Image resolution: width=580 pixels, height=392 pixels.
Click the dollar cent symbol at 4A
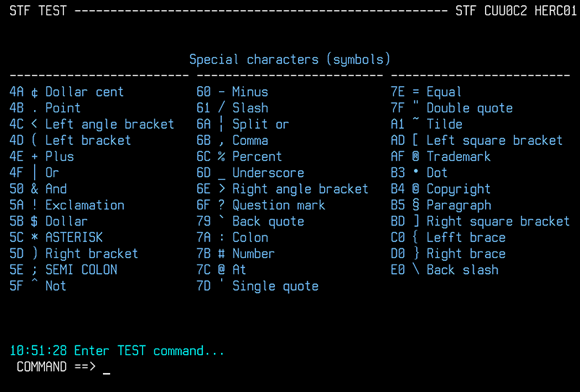click(x=35, y=92)
